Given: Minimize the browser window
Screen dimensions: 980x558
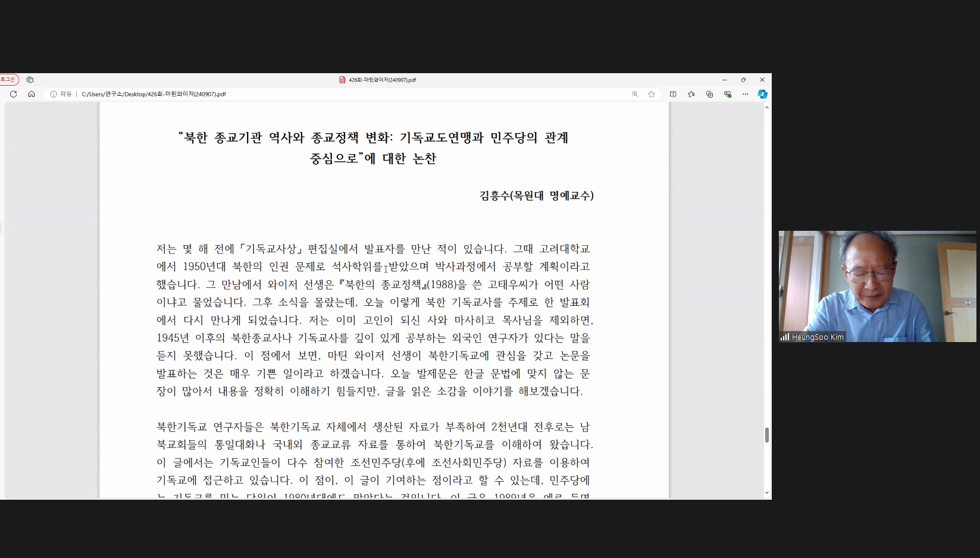Looking at the screenshot, I should [x=724, y=80].
